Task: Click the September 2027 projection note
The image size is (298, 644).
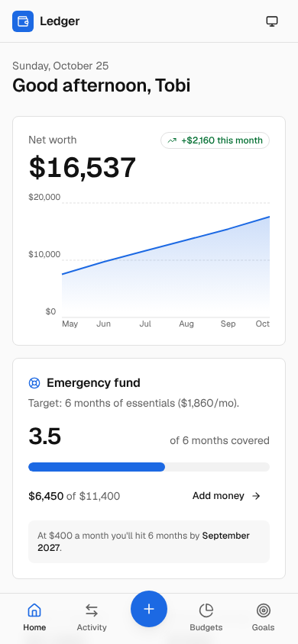Action: (x=149, y=542)
